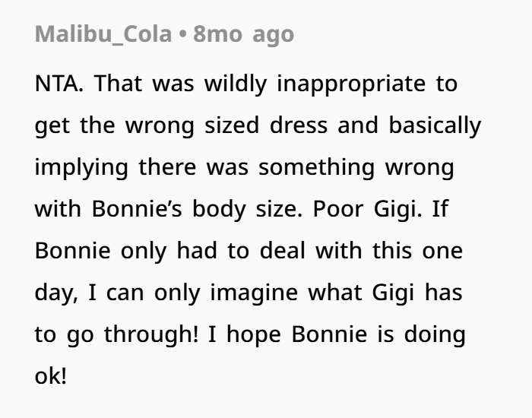The height and width of the screenshot is (418, 532).
Task: Click the dot separator after the username
Action: tap(182, 34)
